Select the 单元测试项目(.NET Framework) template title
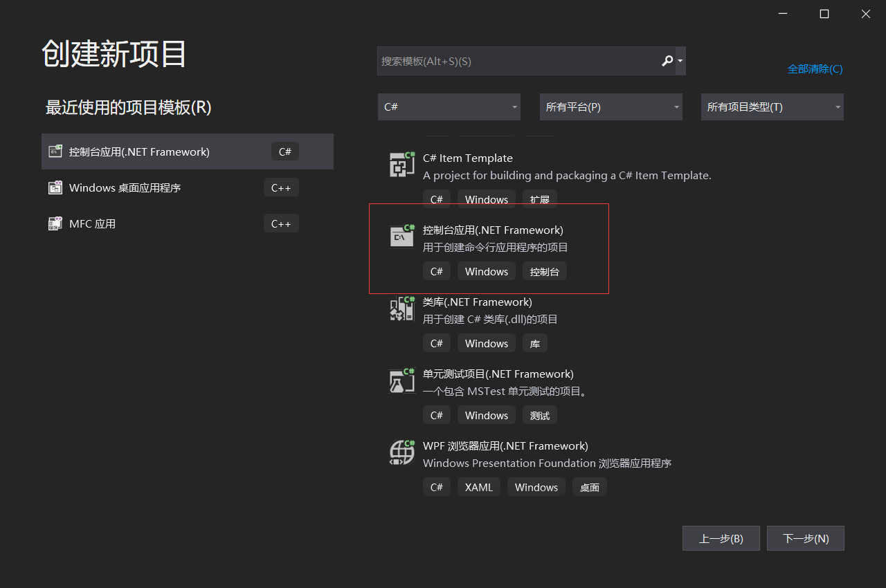The image size is (886, 588). tap(498, 374)
